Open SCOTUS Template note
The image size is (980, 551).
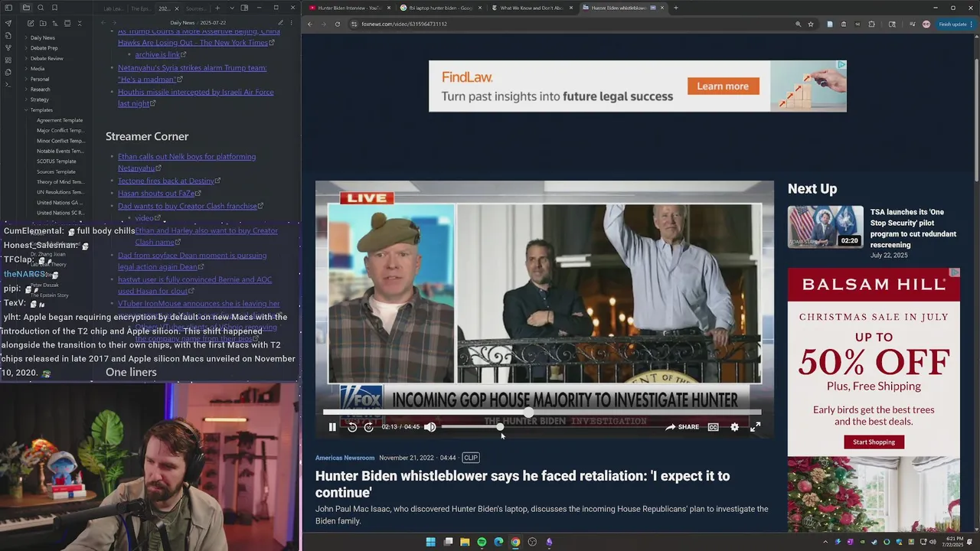(x=57, y=161)
